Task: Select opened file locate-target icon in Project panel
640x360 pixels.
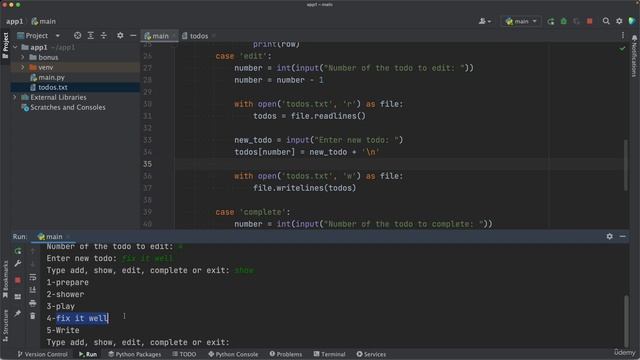Action: [x=78, y=36]
